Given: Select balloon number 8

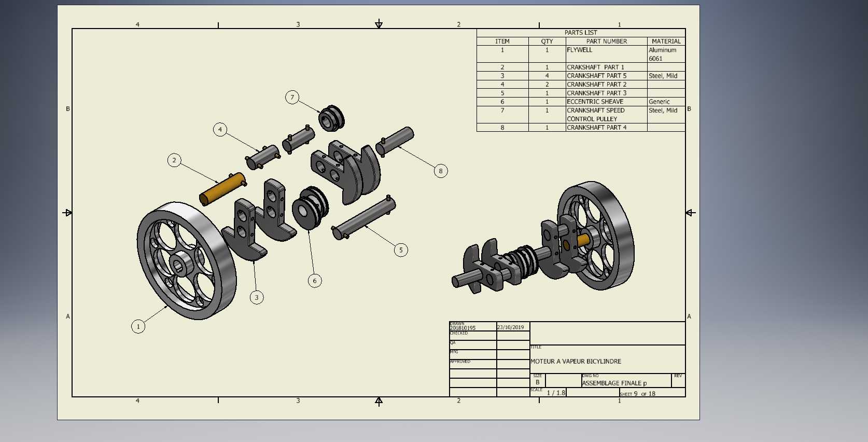Looking at the screenshot, I should tap(441, 171).
